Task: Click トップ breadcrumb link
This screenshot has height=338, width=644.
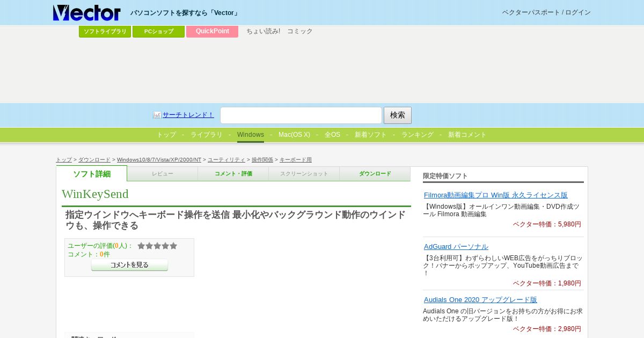Action: tap(64, 160)
